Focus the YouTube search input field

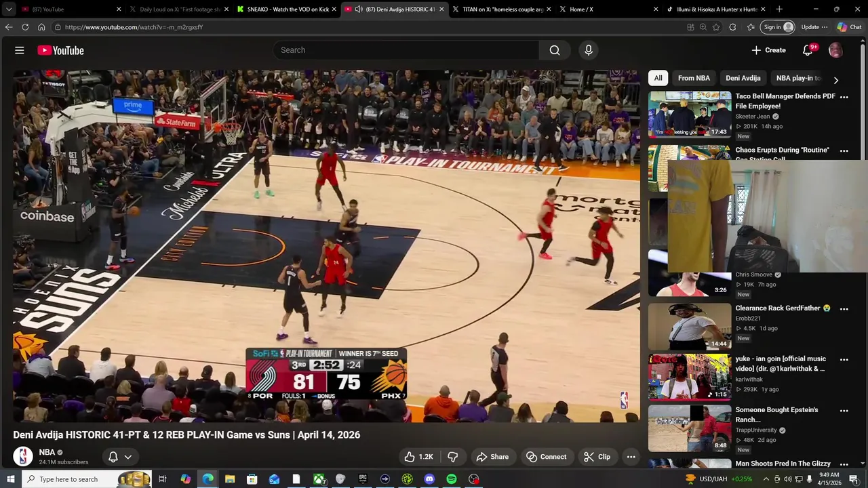point(406,50)
